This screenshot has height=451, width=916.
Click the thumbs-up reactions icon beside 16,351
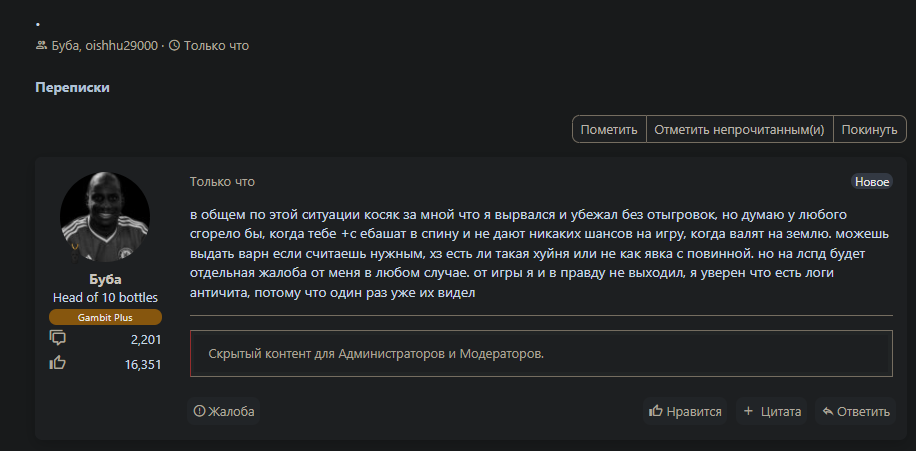58,363
